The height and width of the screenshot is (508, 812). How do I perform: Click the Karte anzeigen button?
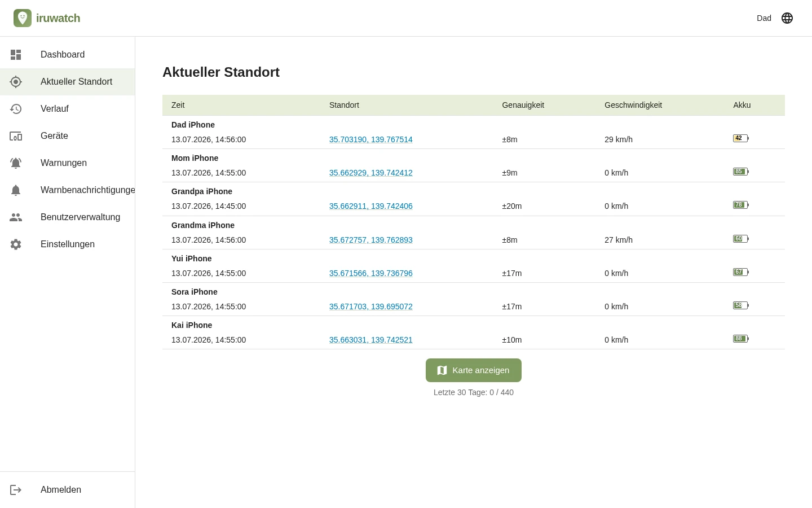pyautogui.click(x=474, y=370)
